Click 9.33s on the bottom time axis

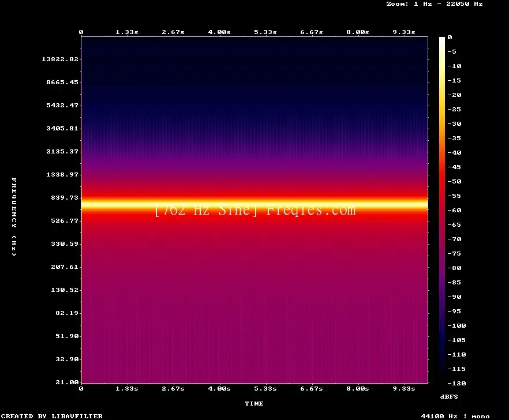pos(404,388)
